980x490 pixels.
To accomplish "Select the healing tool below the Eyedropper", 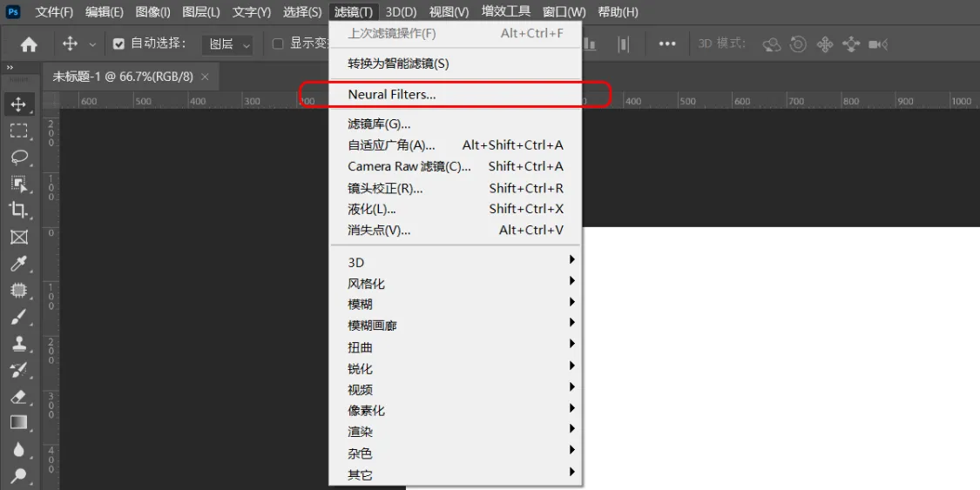I will (19, 290).
